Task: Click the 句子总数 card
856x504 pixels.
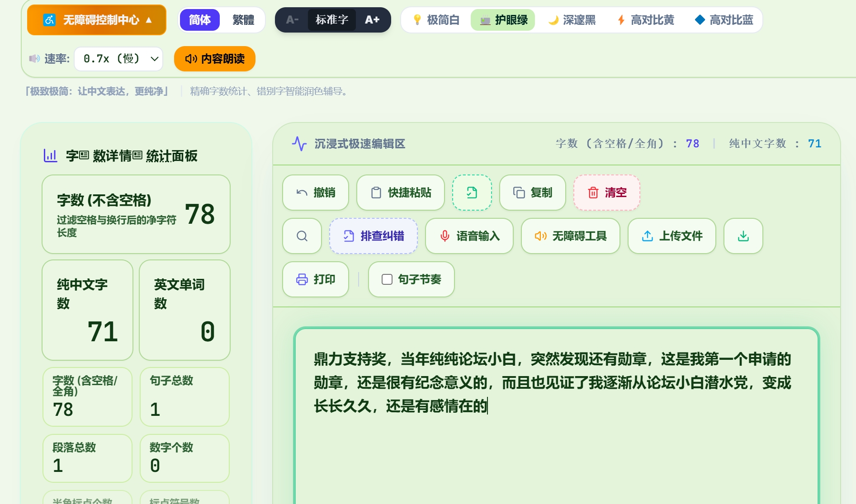Action: tap(184, 397)
